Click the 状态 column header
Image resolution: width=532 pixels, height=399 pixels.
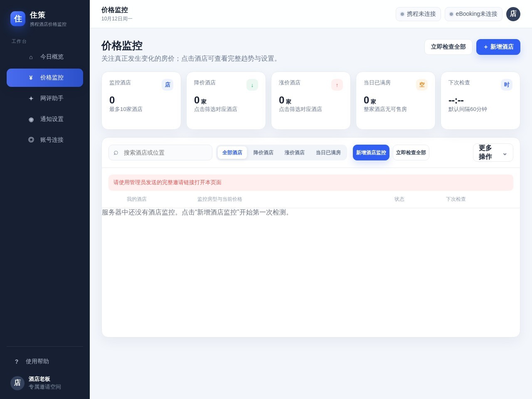click(x=399, y=199)
